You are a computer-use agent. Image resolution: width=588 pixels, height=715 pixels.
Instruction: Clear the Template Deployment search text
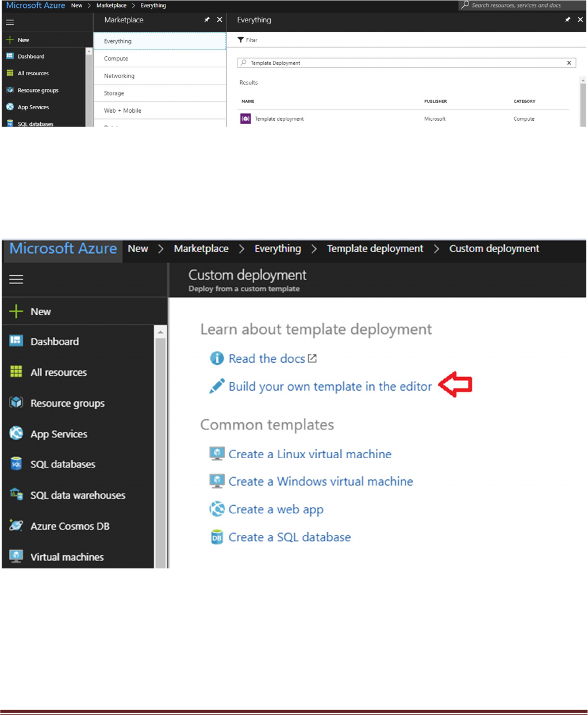(x=569, y=63)
